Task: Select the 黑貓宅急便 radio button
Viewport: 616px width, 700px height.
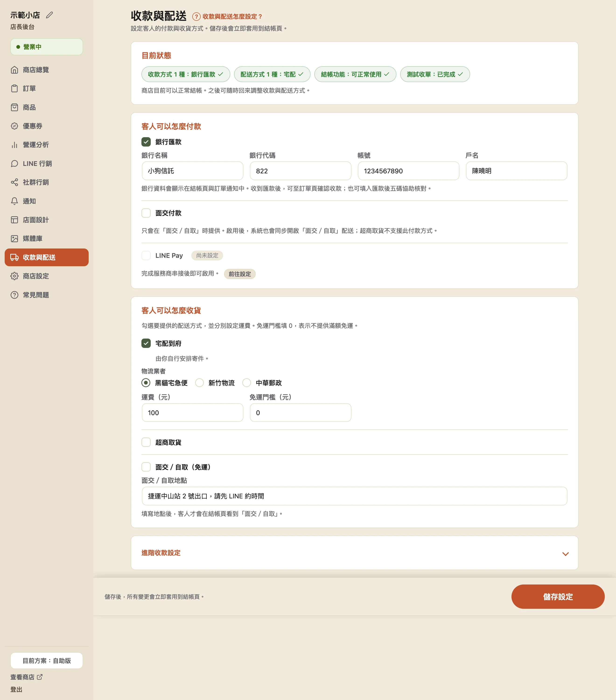Action: tap(146, 382)
